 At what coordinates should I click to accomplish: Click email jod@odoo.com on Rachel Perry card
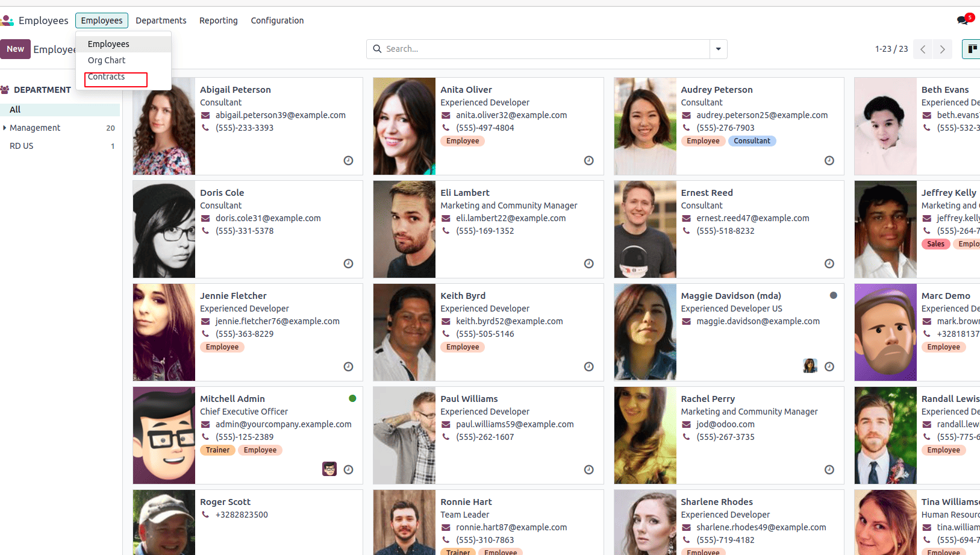pyautogui.click(x=725, y=424)
